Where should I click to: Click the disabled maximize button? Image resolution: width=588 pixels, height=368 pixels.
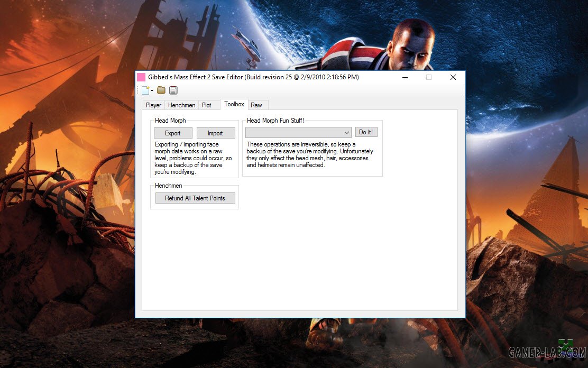(429, 77)
